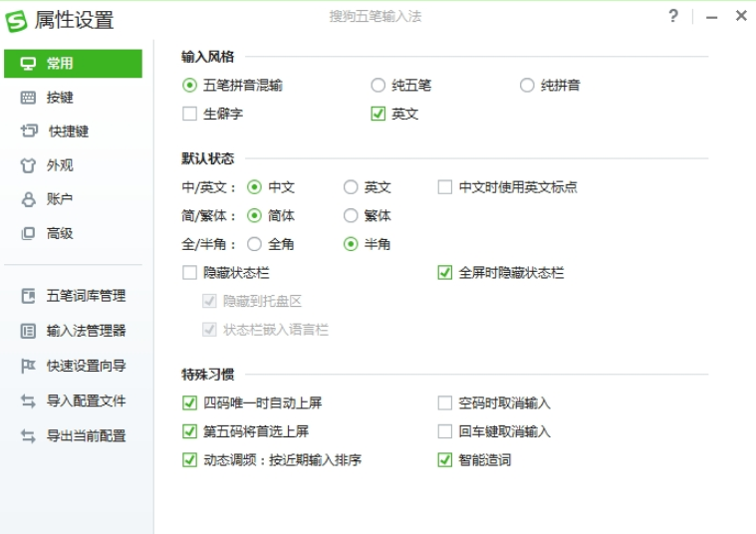Minimize the 属性设置 window

coord(711,17)
